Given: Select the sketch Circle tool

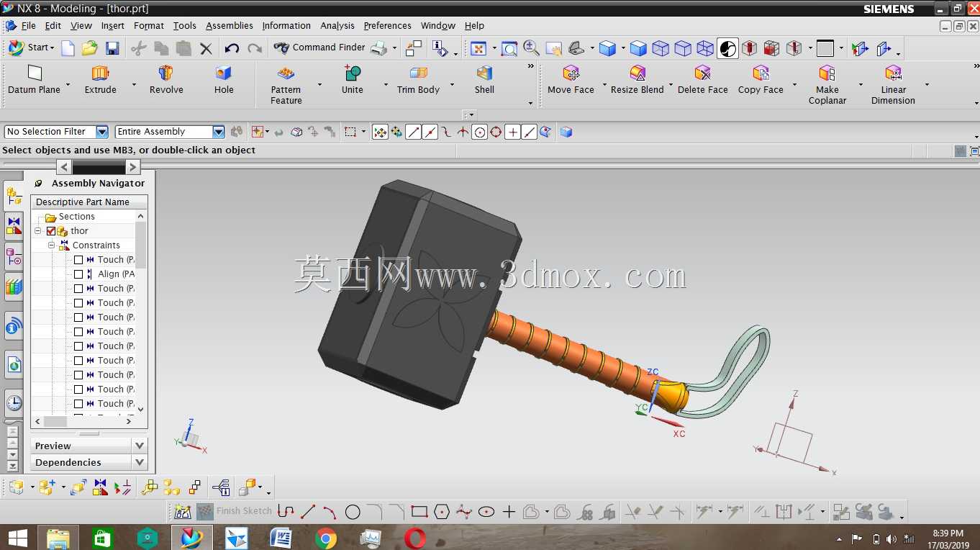Looking at the screenshot, I should (353, 512).
